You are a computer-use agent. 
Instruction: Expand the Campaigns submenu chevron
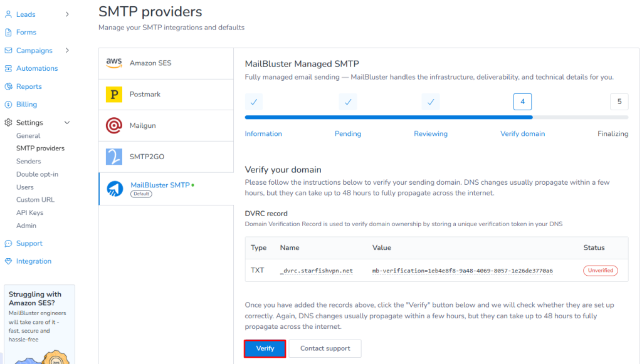[67, 50]
